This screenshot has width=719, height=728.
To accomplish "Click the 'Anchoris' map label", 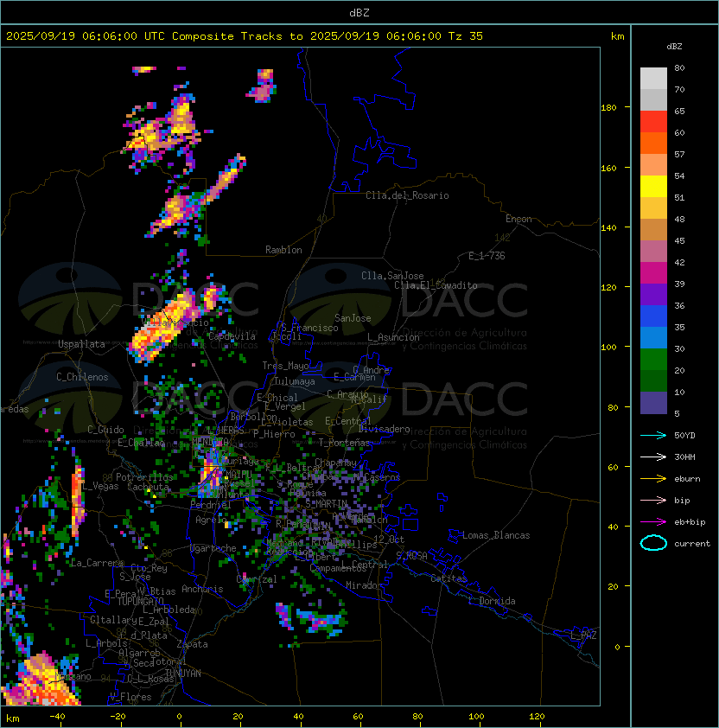I will coord(202,589).
